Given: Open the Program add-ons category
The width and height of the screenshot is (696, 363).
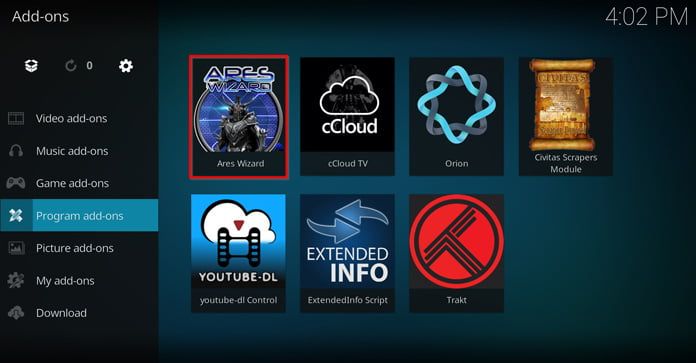Looking at the screenshot, I should pyautogui.click(x=79, y=215).
